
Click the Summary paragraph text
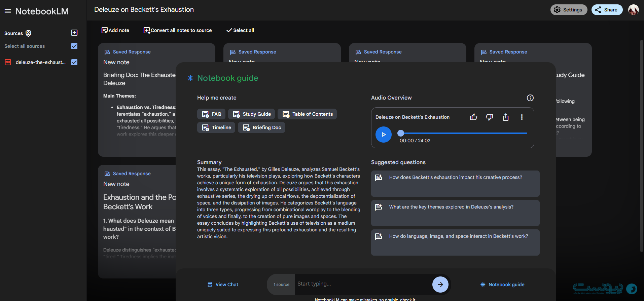pyautogui.click(x=279, y=203)
